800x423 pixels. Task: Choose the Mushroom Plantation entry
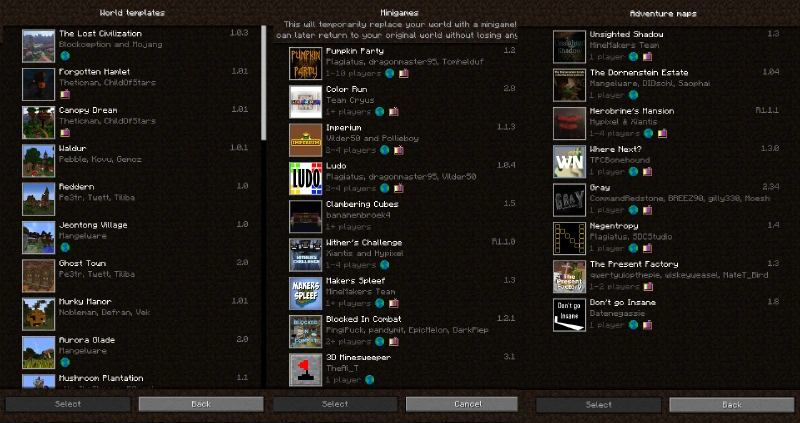(135, 381)
